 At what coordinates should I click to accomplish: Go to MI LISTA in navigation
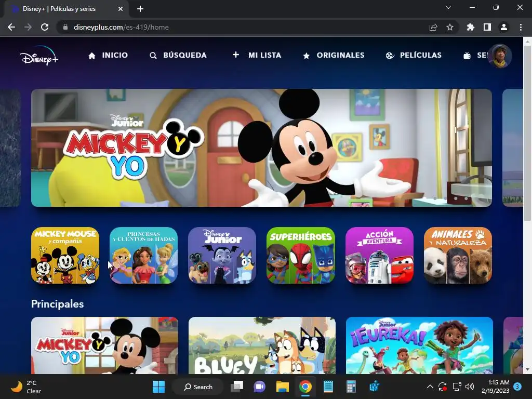257,55
